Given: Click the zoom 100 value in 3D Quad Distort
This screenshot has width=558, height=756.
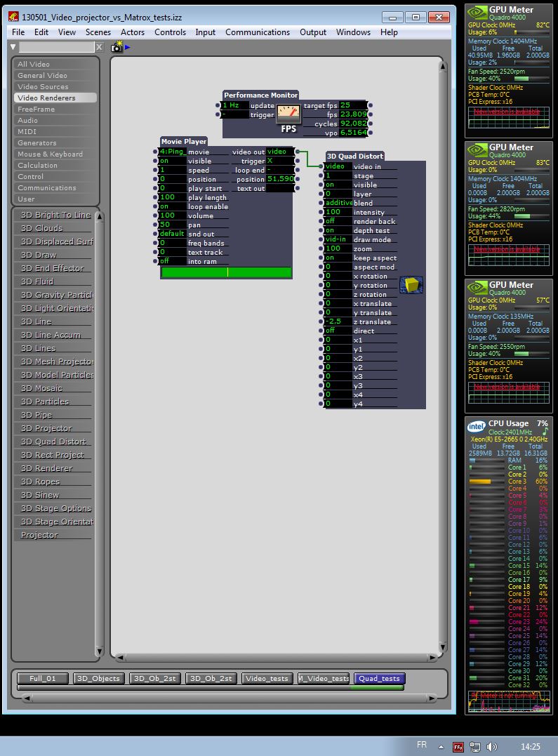Looking at the screenshot, I should point(338,248).
